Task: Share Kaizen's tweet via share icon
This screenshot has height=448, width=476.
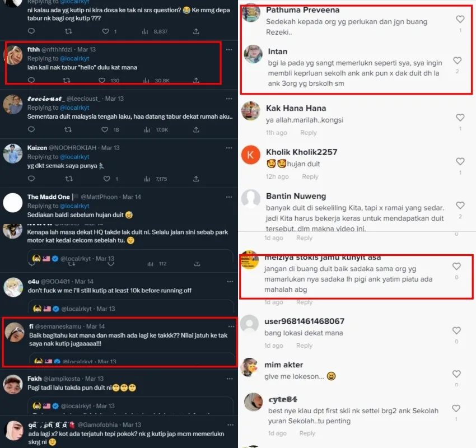Action: [196, 179]
